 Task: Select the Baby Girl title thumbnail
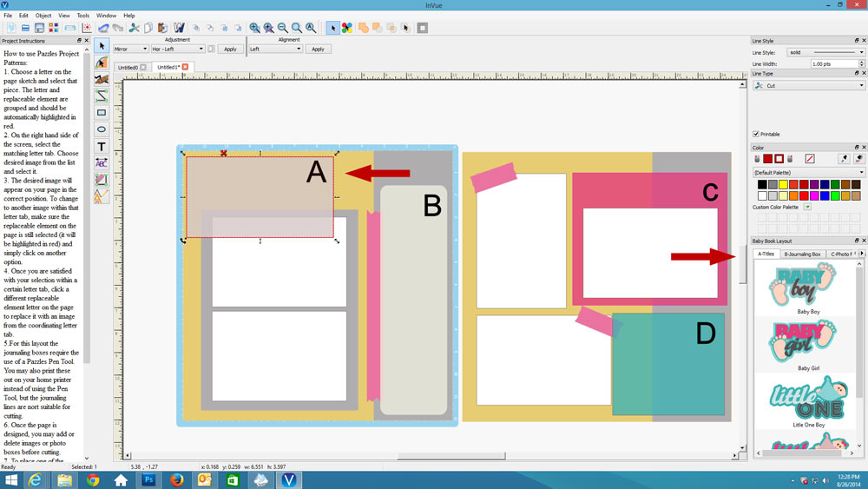(x=808, y=343)
